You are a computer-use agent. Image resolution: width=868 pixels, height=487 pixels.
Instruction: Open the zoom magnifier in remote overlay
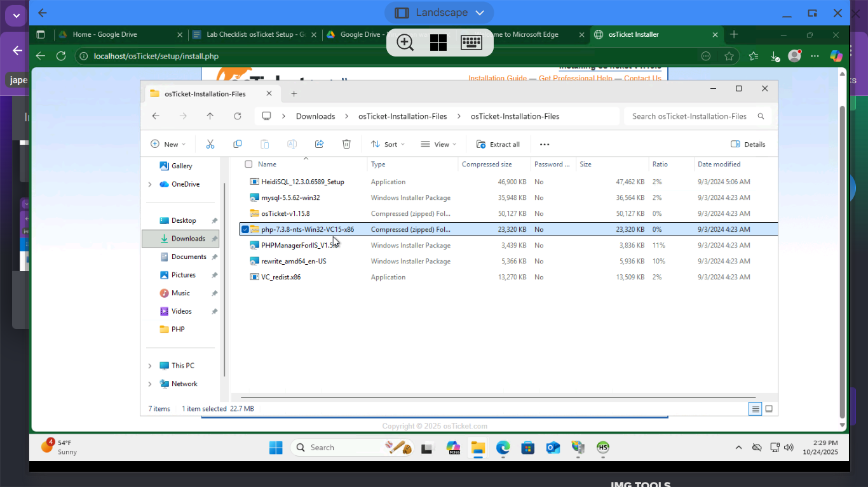pos(405,43)
